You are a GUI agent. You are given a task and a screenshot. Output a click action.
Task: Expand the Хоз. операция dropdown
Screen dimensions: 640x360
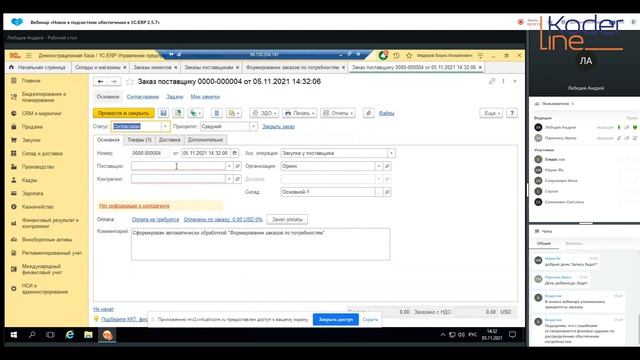point(391,153)
